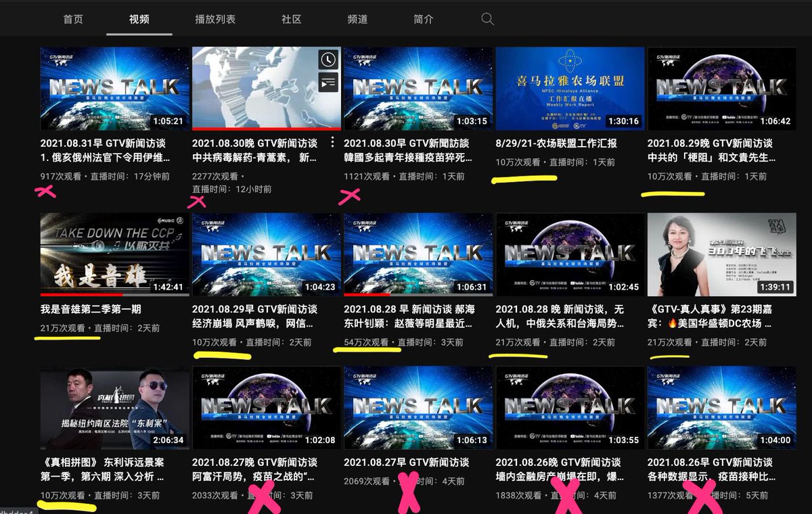Click the 54万次观看 view count
Screen dimensions: 812x514
pyautogui.click(x=366, y=342)
